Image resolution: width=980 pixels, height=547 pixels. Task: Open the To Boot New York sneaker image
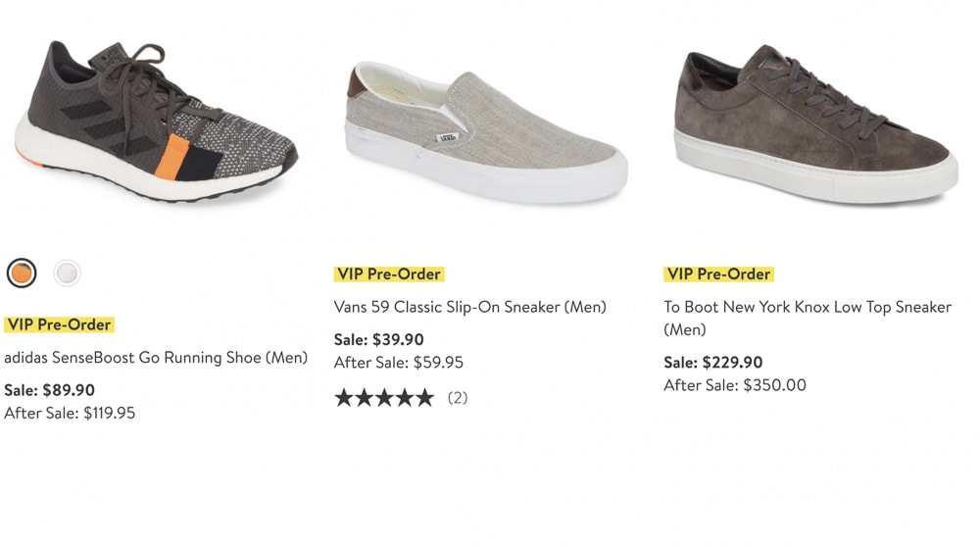816,124
